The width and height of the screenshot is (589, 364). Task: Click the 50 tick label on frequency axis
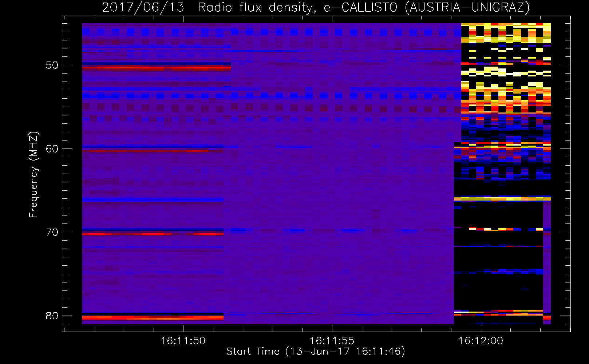tap(52, 65)
